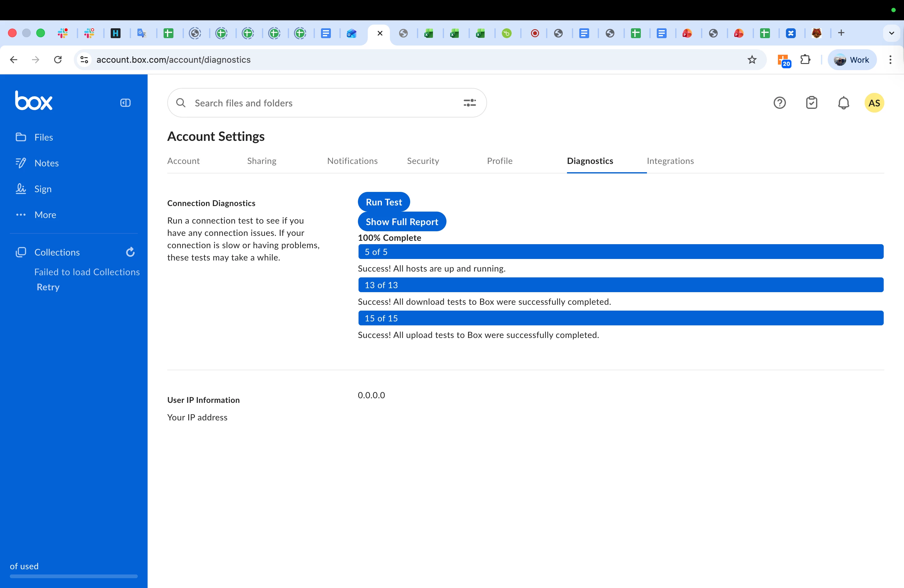Click the 15 of 15 upload progress bar
The image size is (904, 588).
point(621,318)
